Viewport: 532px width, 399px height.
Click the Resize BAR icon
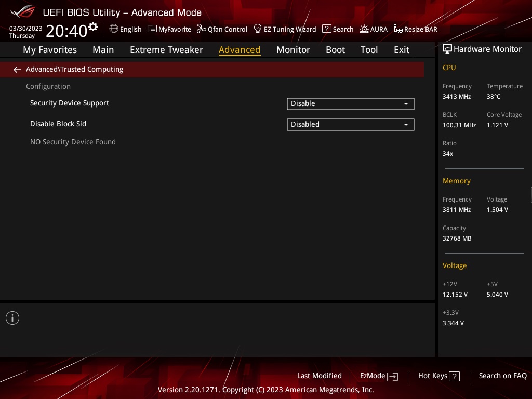point(397,29)
